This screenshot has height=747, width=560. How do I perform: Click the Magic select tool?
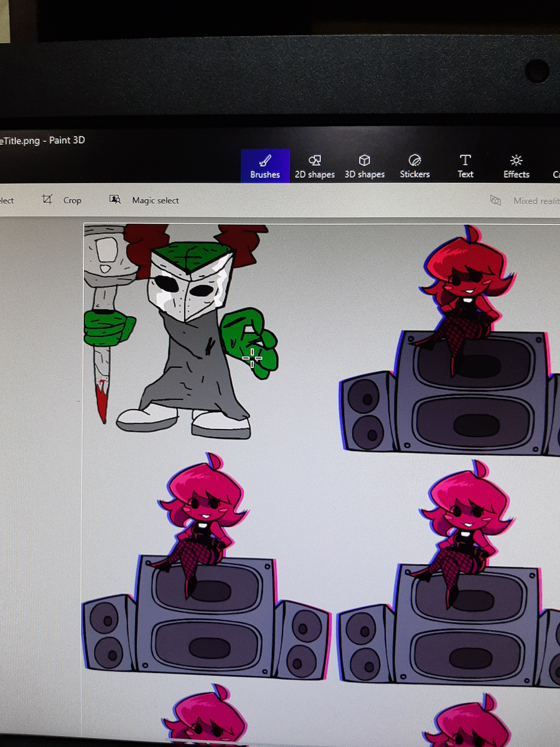point(144,200)
